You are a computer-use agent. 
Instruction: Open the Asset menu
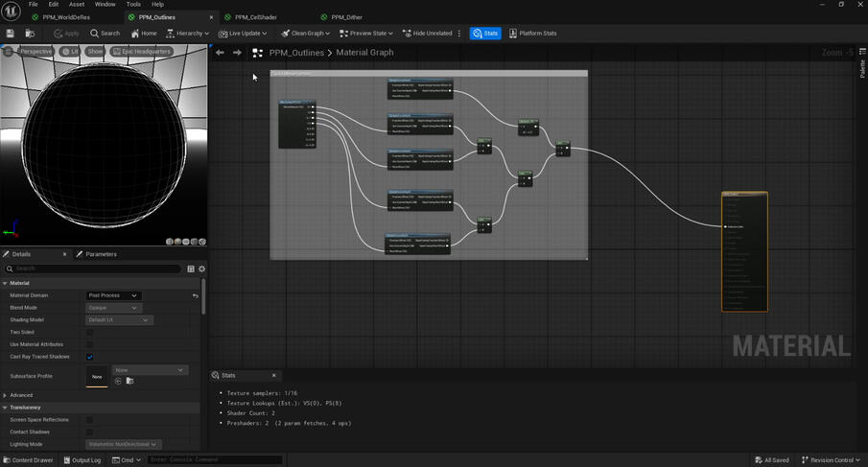pos(77,4)
